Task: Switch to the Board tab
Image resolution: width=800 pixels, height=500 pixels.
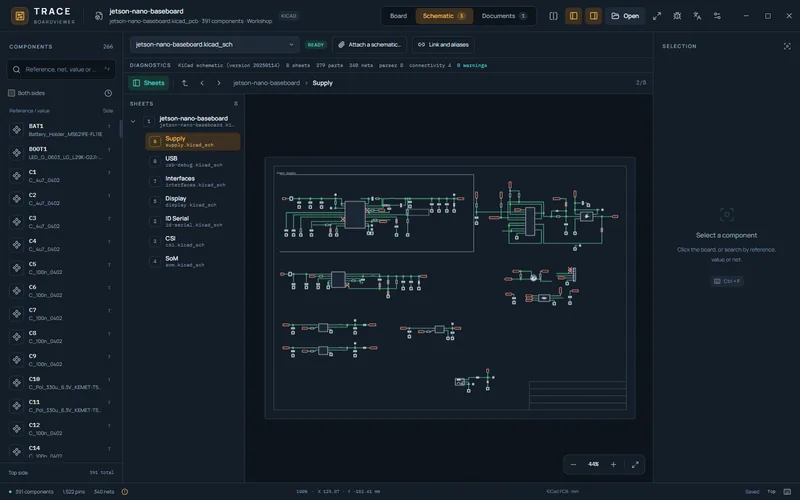Action: point(398,16)
